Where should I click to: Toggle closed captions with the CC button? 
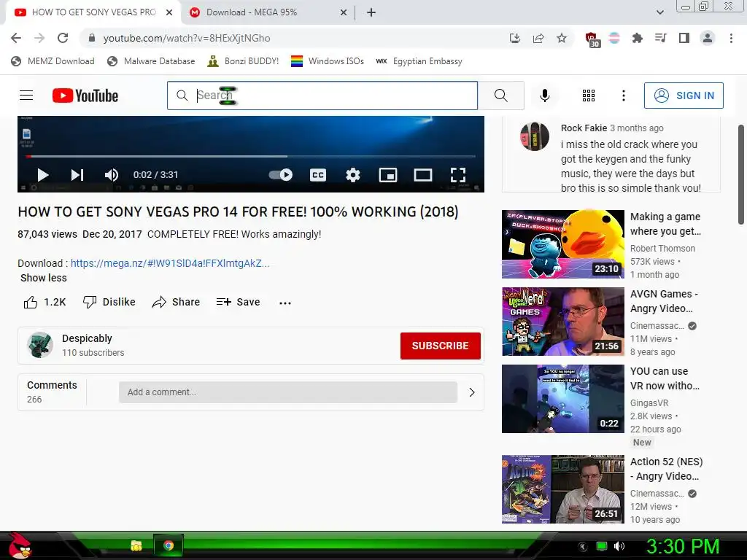318,175
